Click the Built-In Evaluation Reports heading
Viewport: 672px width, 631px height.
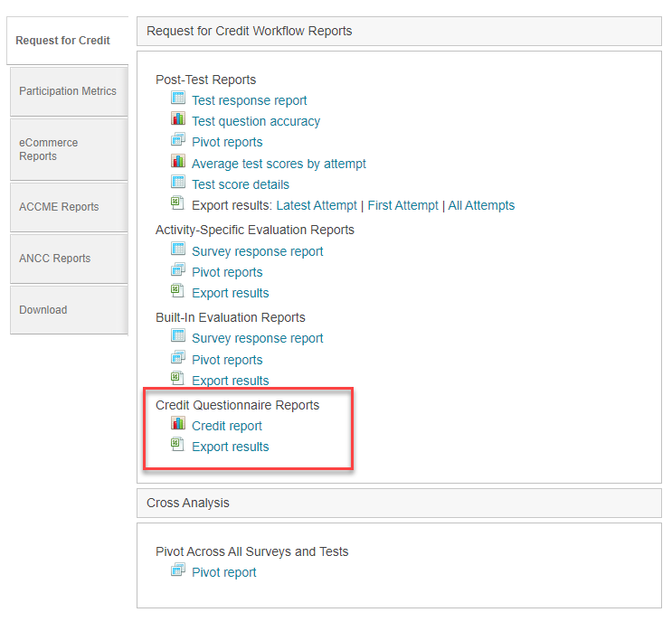(230, 318)
